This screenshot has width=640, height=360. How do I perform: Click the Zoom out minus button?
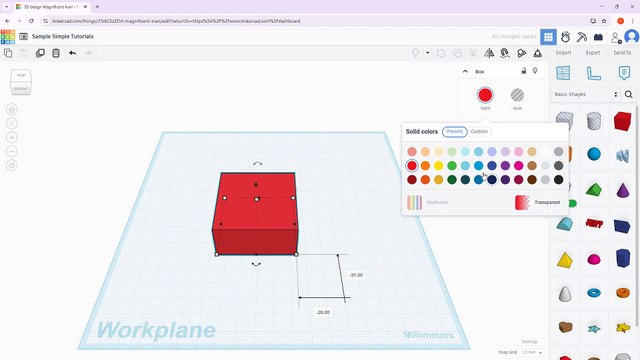pyautogui.click(x=12, y=151)
